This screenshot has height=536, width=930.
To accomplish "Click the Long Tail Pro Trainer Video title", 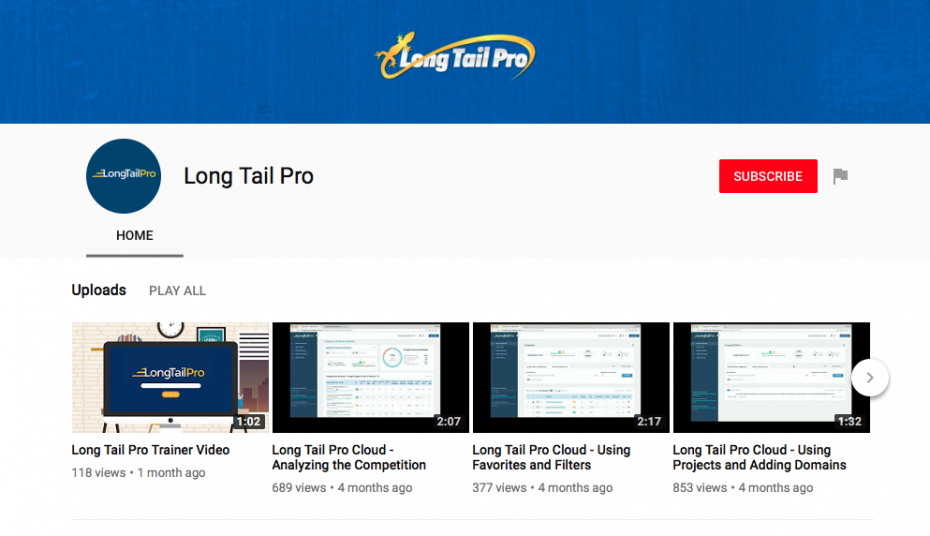I will pyautogui.click(x=151, y=450).
